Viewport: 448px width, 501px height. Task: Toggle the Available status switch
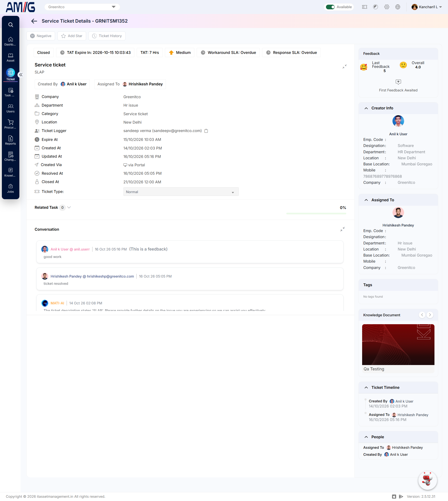(x=330, y=7)
